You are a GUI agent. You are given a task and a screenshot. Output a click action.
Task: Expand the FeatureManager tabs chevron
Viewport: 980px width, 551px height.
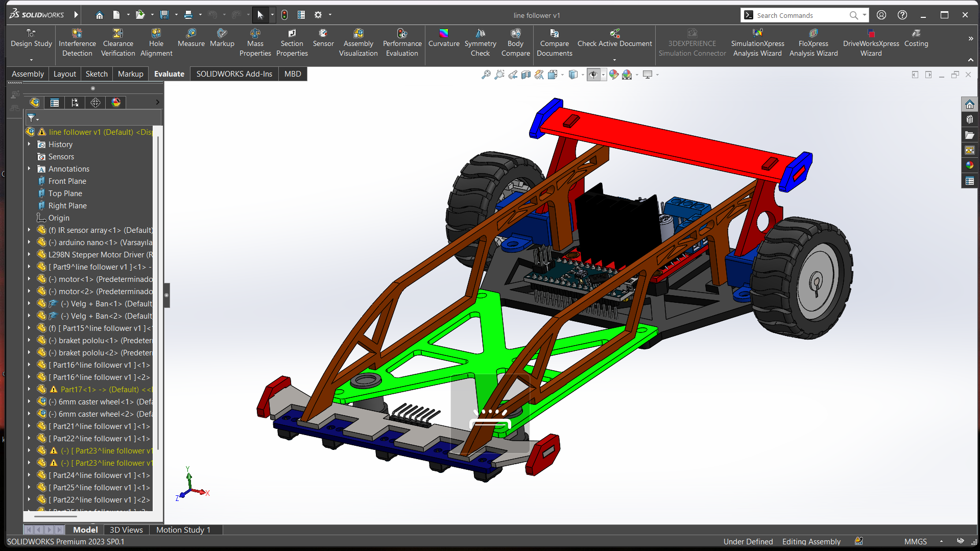tap(157, 103)
